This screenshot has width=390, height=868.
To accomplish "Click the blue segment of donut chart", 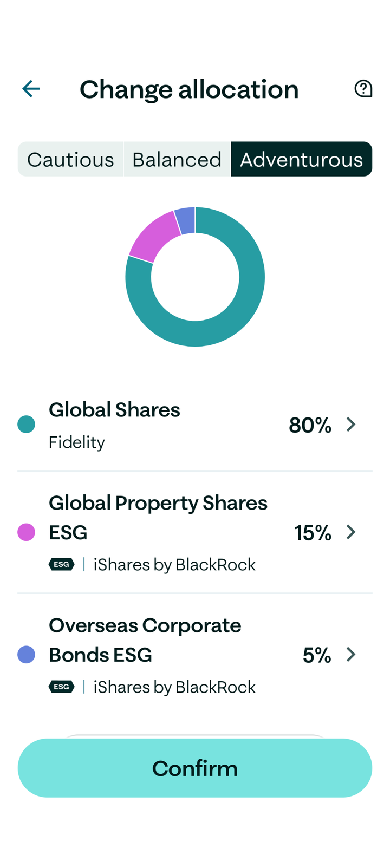I will coord(185,221).
